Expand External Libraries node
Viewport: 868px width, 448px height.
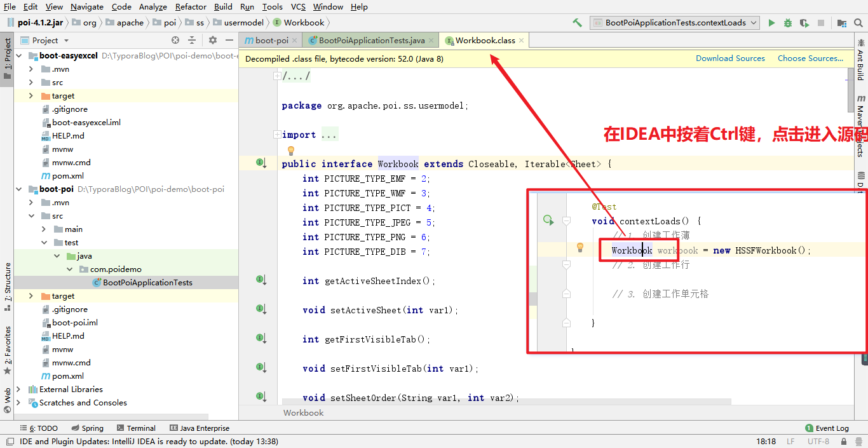point(19,390)
